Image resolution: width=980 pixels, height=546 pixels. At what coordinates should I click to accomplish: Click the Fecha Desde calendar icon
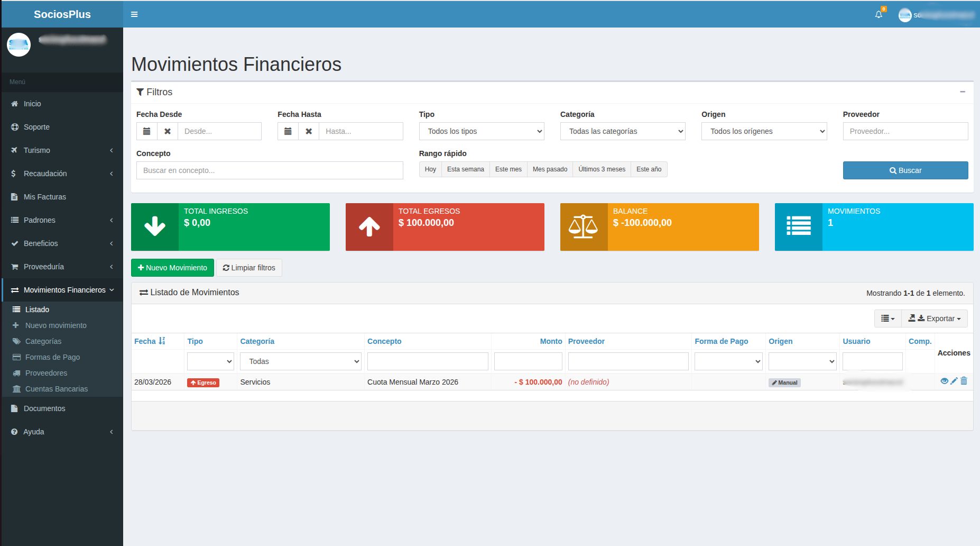pyautogui.click(x=147, y=131)
